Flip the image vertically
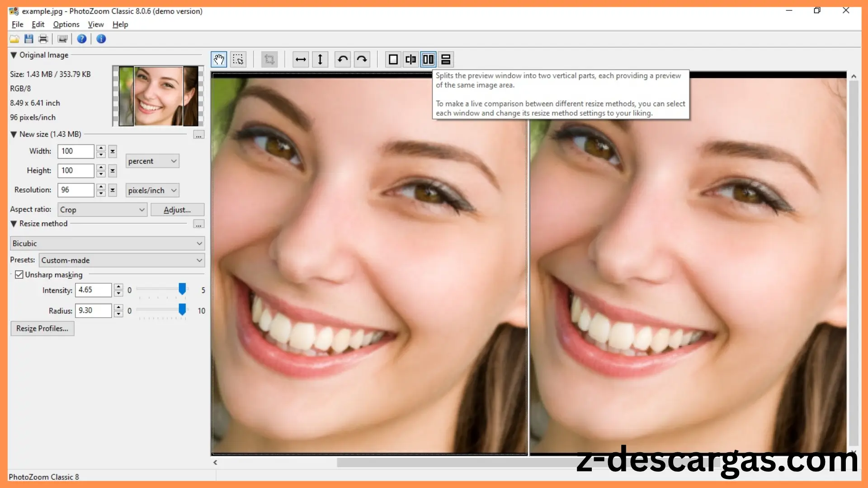Viewport: 868px width, 488px height. (320, 59)
